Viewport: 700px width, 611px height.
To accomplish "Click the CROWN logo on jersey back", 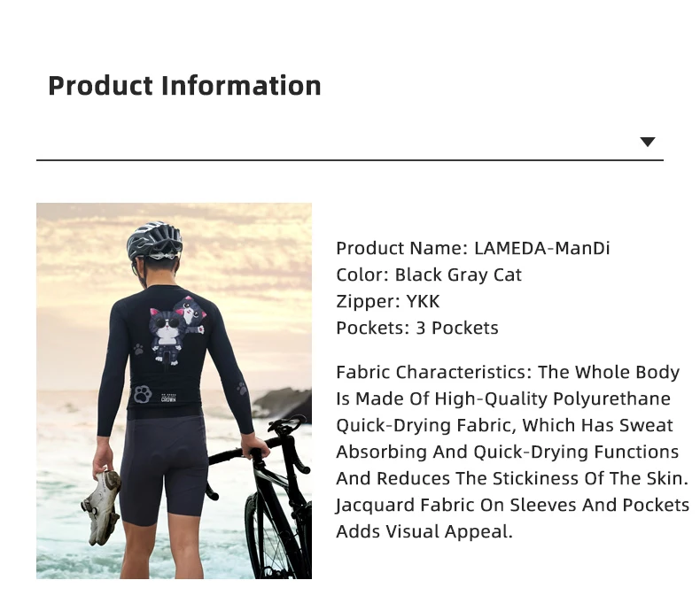I will pyautogui.click(x=168, y=398).
